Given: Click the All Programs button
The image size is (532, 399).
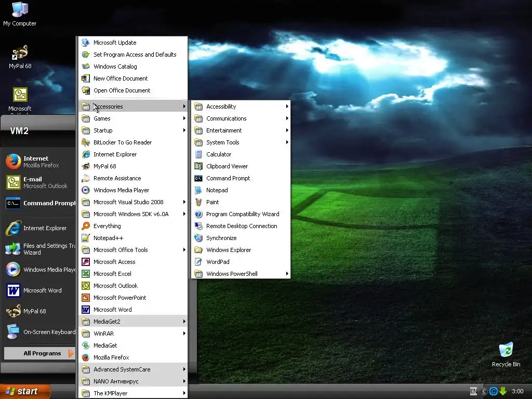Looking at the screenshot, I should (39, 353).
